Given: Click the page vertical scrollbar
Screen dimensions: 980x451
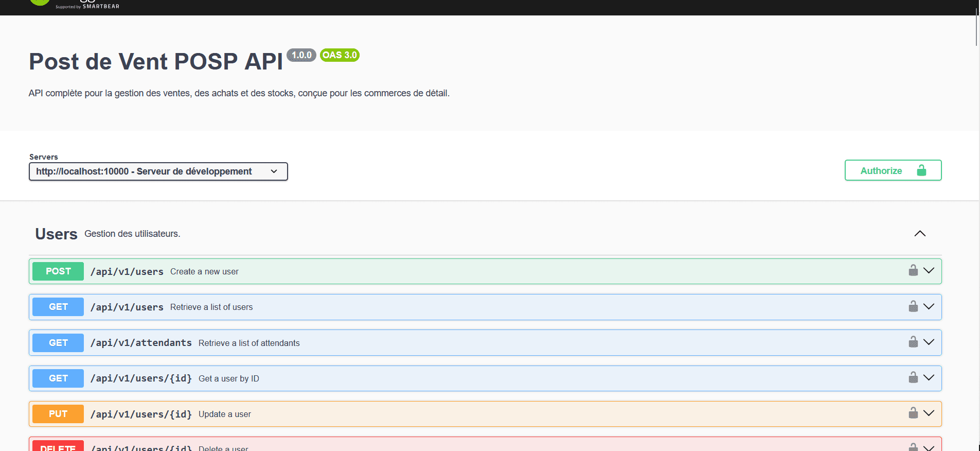Looking at the screenshot, I should click(x=976, y=26).
